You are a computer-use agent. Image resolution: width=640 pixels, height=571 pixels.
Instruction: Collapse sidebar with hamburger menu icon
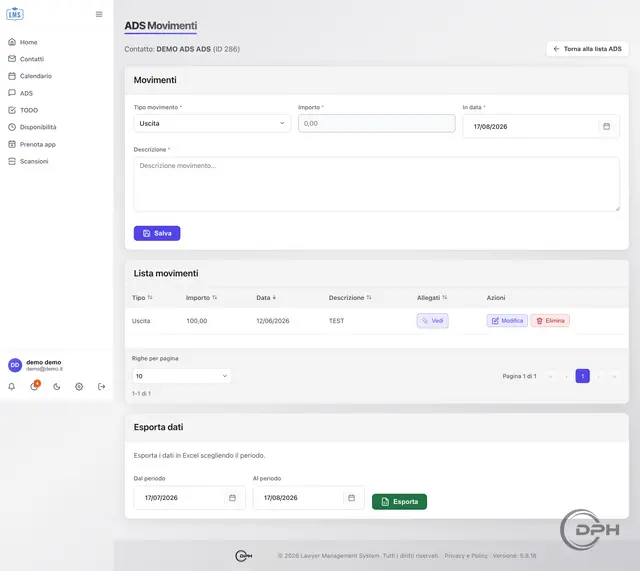pyautogui.click(x=99, y=14)
